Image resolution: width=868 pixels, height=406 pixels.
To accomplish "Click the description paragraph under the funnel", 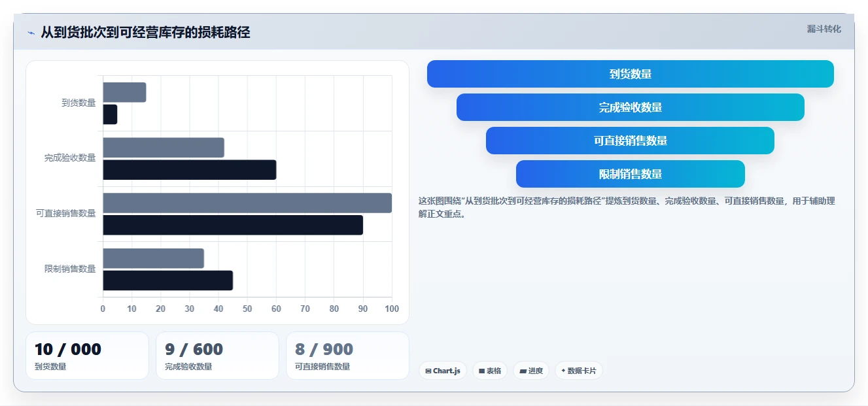I will [x=627, y=207].
